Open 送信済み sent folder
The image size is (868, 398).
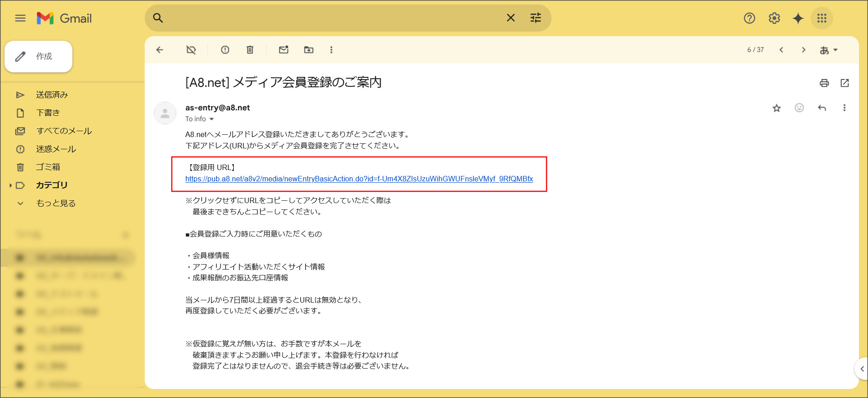click(52, 95)
